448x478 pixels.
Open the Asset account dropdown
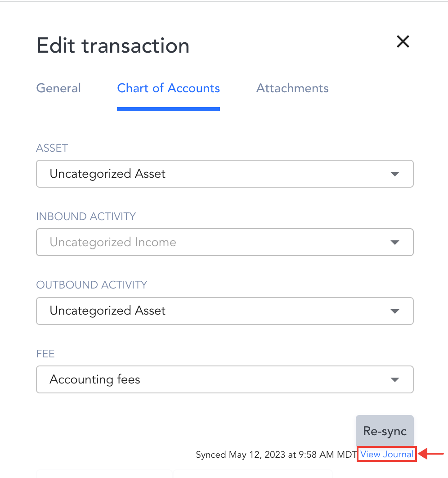pos(225,174)
